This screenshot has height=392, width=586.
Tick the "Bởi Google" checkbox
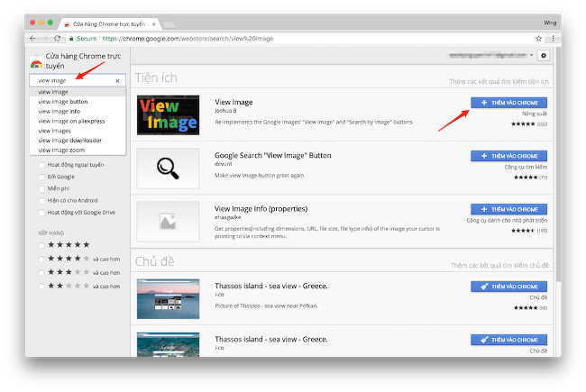click(41, 177)
